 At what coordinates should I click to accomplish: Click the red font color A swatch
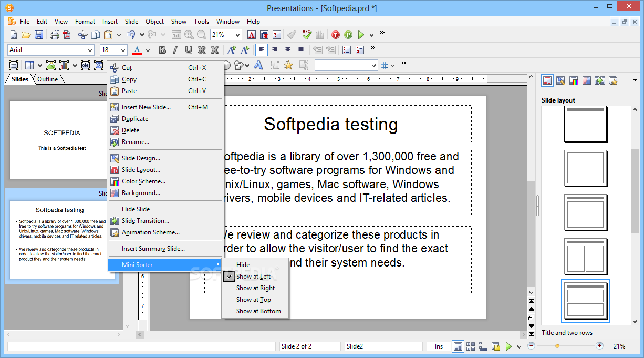point(137,50)
